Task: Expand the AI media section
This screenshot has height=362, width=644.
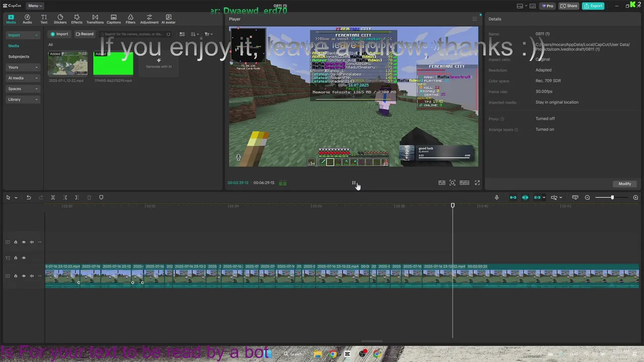Action: coord(23,78)
